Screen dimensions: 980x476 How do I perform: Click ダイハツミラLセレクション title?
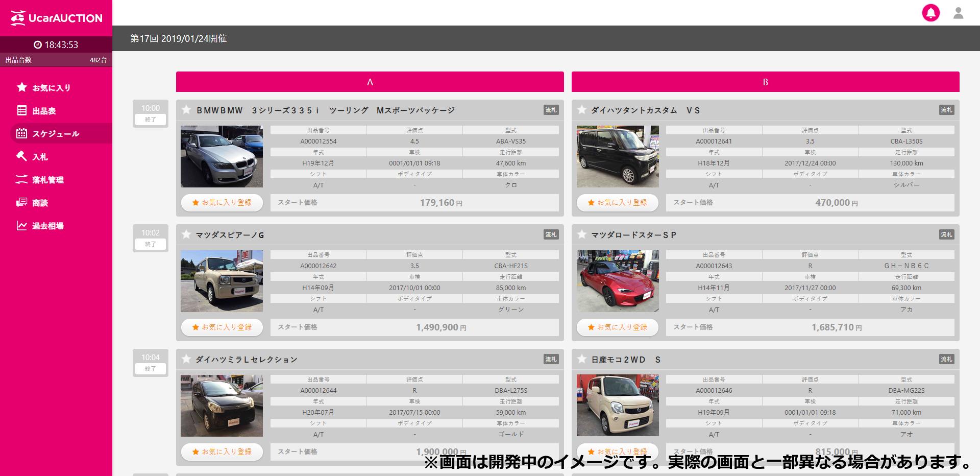[247, 360]
